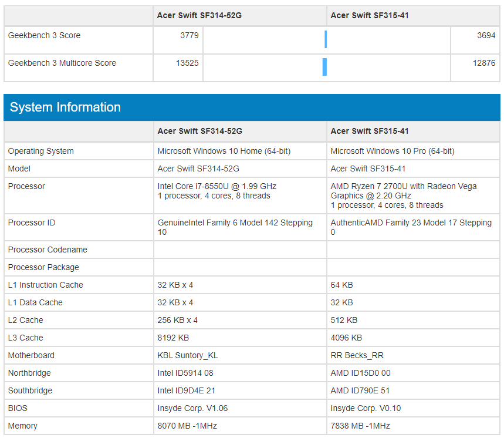Click the Memory row label

(22, 426)
